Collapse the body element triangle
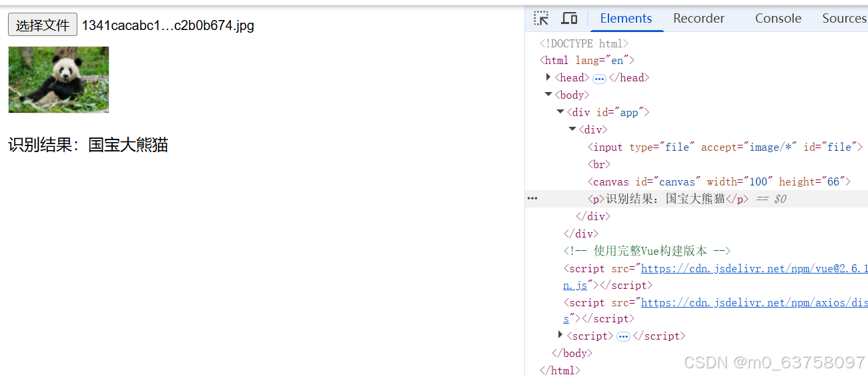868x377 pixels. point(548,95)
